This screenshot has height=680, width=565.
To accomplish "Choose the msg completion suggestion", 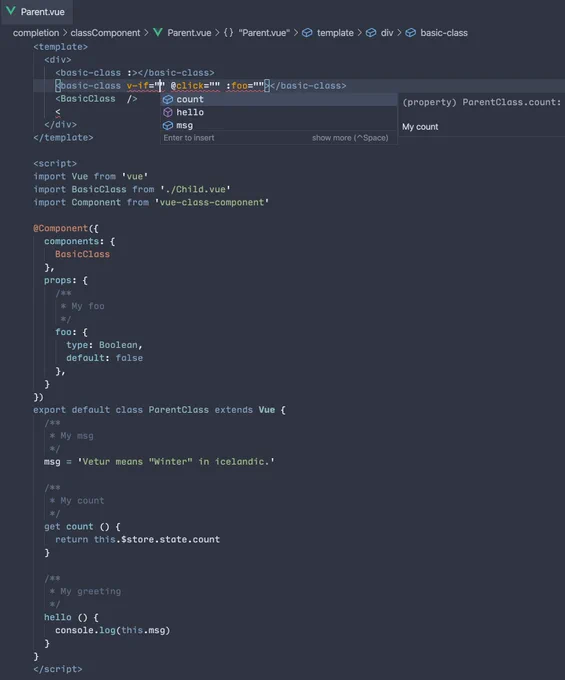I will click(x=279, y=125).
